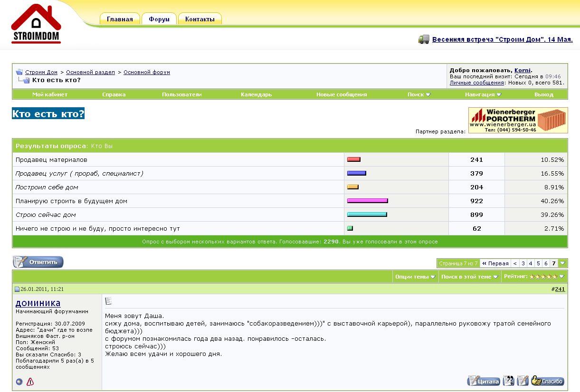Viewport: 580px width, 392px height.
Task: Expand the Поиск dropdown
Action: [x=419, y=94]
